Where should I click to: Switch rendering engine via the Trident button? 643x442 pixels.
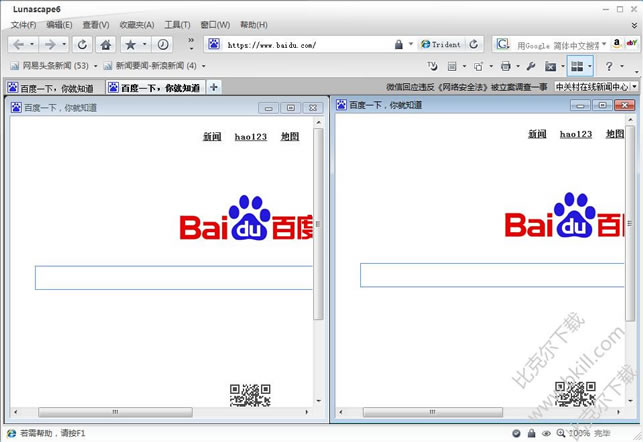click(x=441, y=44)
